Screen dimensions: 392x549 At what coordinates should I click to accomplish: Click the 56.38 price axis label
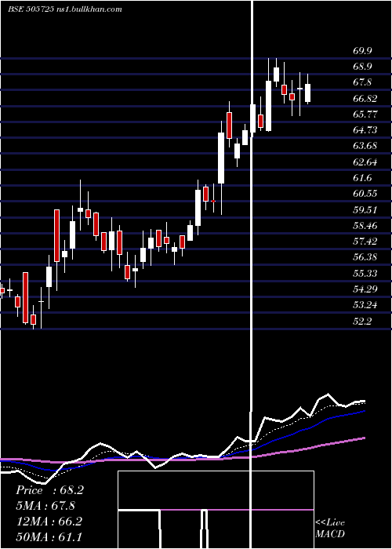pos(365,257)
